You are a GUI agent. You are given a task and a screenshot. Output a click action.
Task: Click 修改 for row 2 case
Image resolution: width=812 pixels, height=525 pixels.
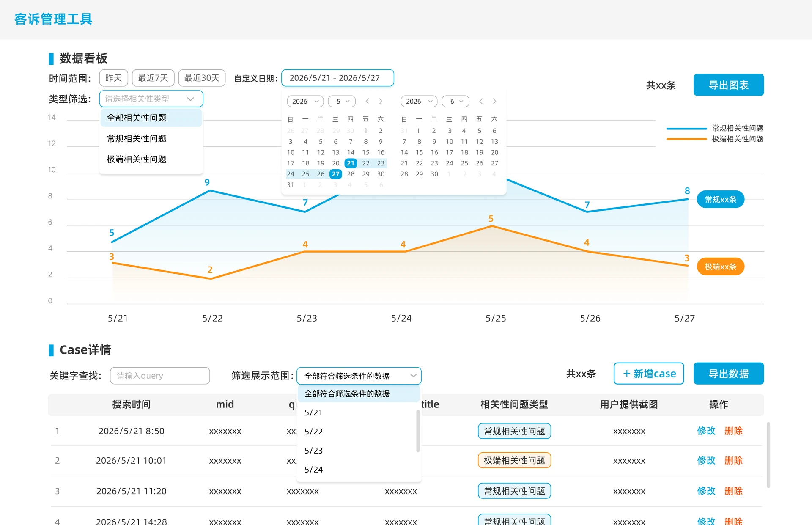click(x=706, y=460)
